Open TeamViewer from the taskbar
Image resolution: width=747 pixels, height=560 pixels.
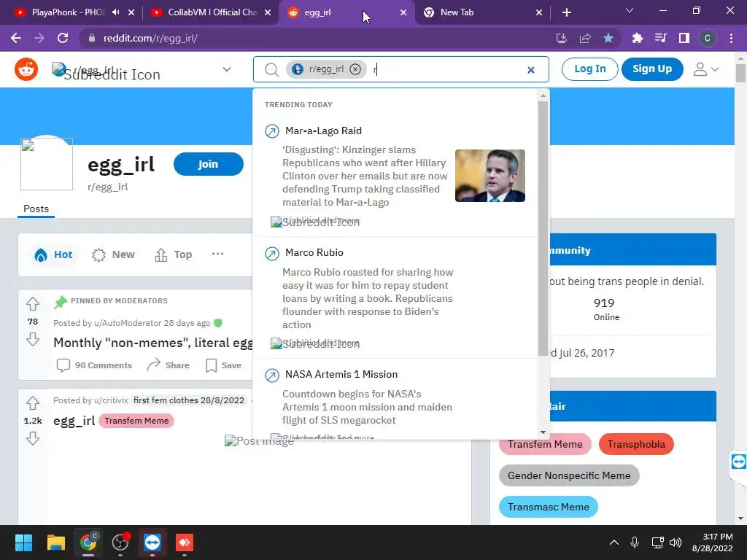152,542
